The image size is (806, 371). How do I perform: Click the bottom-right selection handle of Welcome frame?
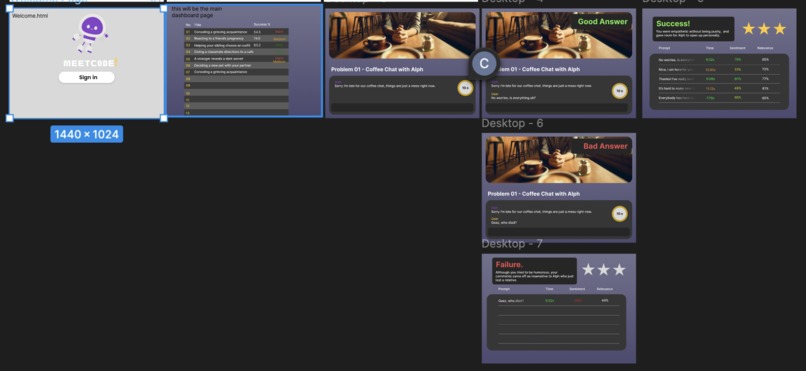click(163, 118)
